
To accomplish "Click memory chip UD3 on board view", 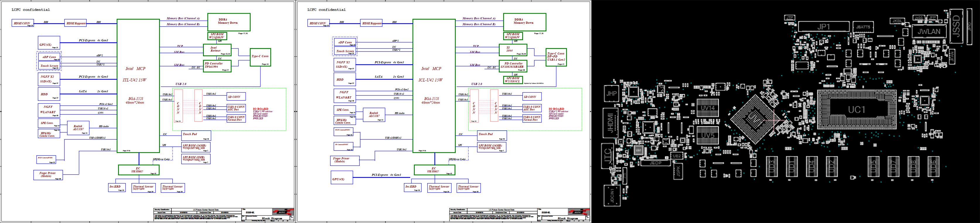I will click(x=771, y=166).
